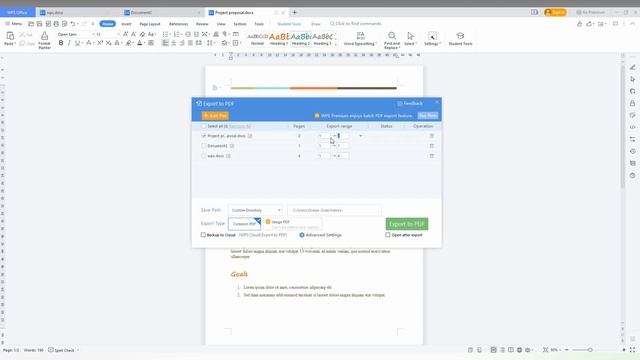Toggle the Select all checkbox
Image resolution: width=640 pixels, height=360 pixels.
pos(204,126)
